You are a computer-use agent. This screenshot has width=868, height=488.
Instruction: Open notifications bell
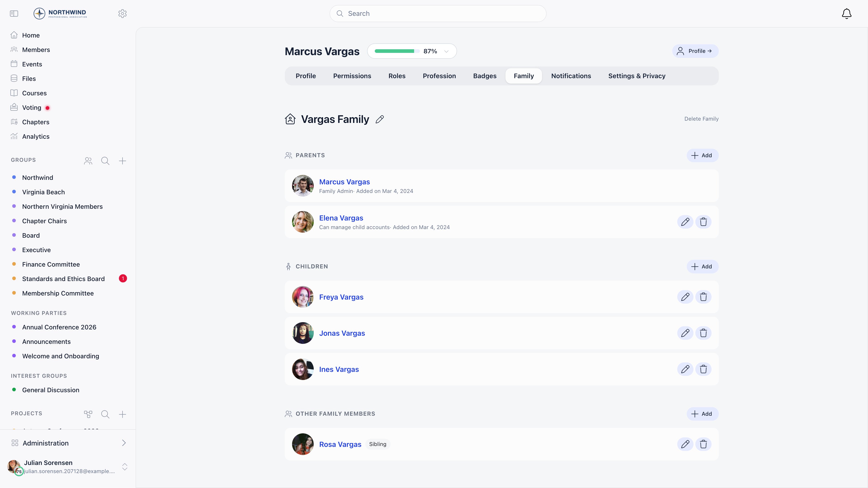847,14
